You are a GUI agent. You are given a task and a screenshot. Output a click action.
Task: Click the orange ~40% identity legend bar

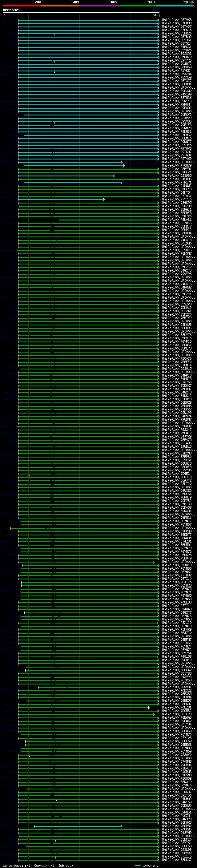60,6
